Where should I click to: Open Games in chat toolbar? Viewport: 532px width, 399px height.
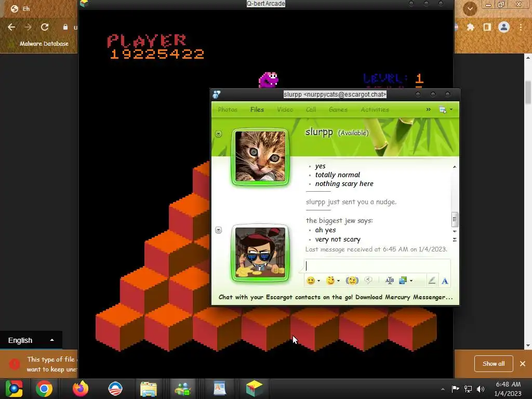pyautogui.click(x=338, y=110)
